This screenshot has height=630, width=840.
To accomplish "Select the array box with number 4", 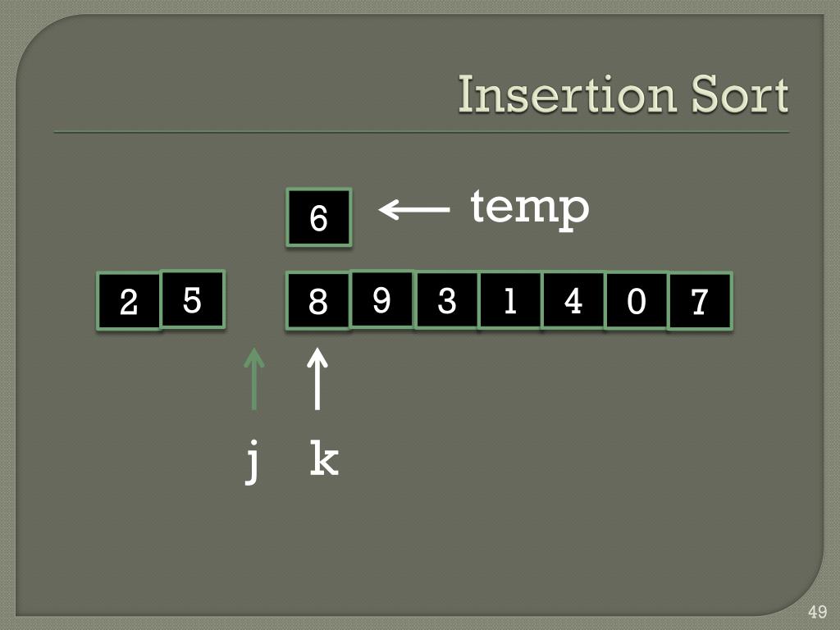I will [x=573, y=300].
